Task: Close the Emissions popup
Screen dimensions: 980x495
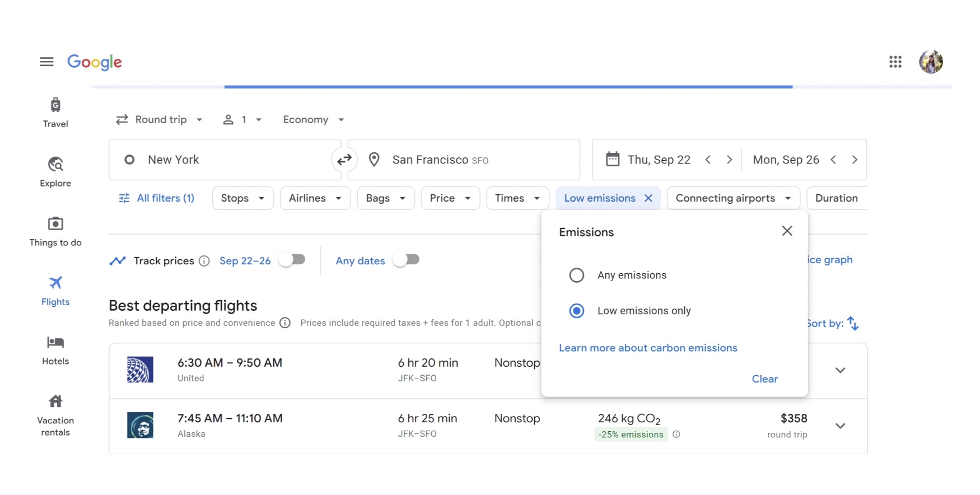Action: coord(787,231)
